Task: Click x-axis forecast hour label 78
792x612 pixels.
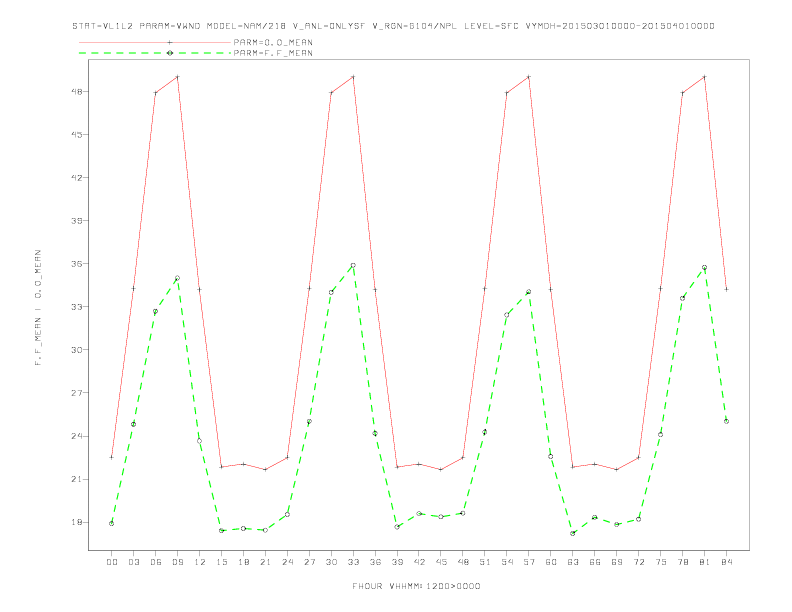Action: click(682, 562)
